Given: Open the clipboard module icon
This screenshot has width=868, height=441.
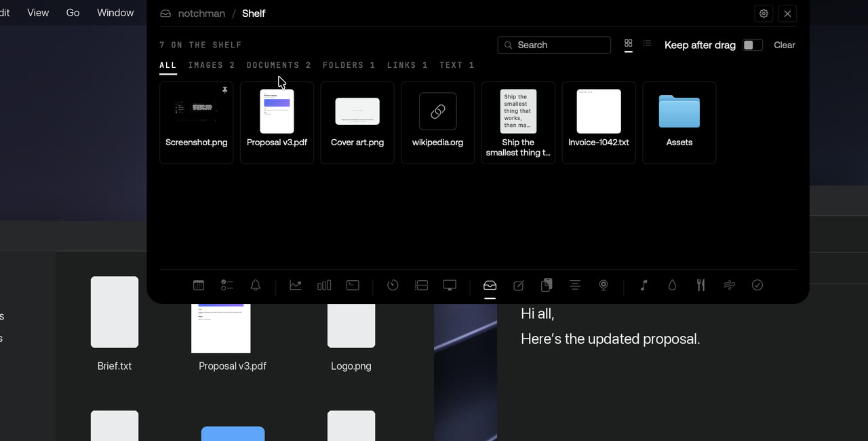Looking at the screenshot, I should click(547, 286).
